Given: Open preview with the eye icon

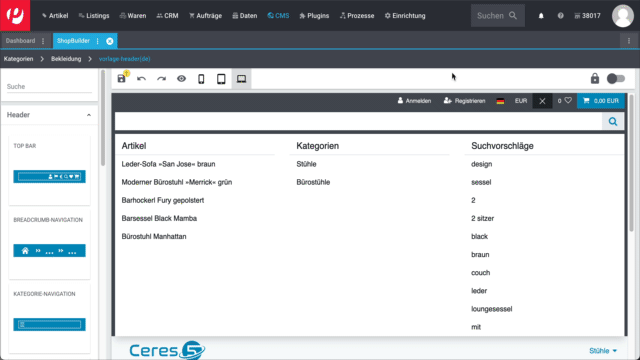Looking at the screenshot, I should point(181,79).
